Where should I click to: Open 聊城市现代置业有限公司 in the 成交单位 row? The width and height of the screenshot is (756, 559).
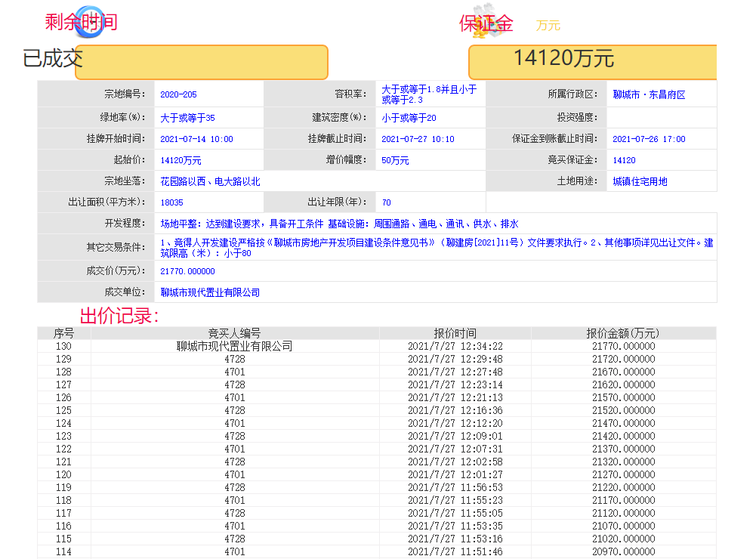coord(210,292)
